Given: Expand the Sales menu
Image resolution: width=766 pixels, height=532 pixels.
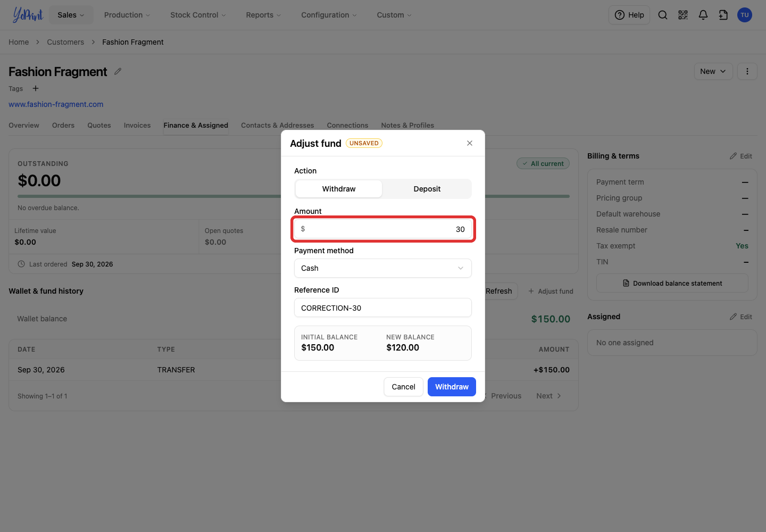Looking at the screenshot, I should click(71, 15).
